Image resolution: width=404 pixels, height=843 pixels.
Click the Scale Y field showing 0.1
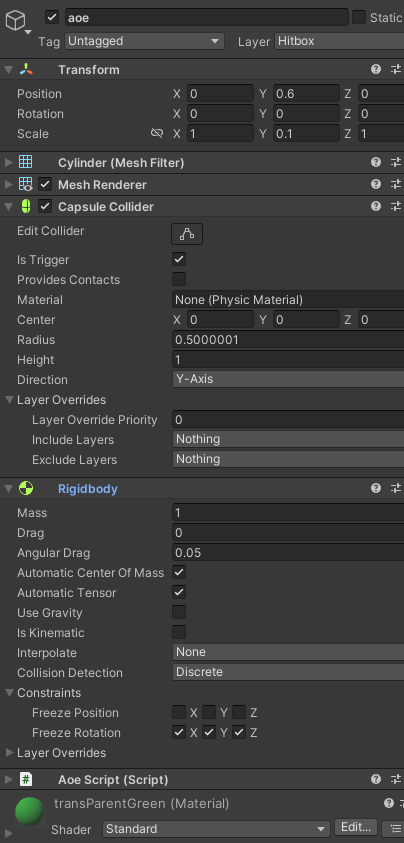tap(306, 133)
